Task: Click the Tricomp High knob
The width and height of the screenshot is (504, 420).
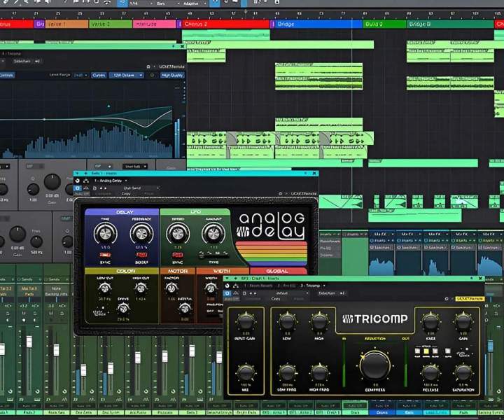Action: pos(319,322)
